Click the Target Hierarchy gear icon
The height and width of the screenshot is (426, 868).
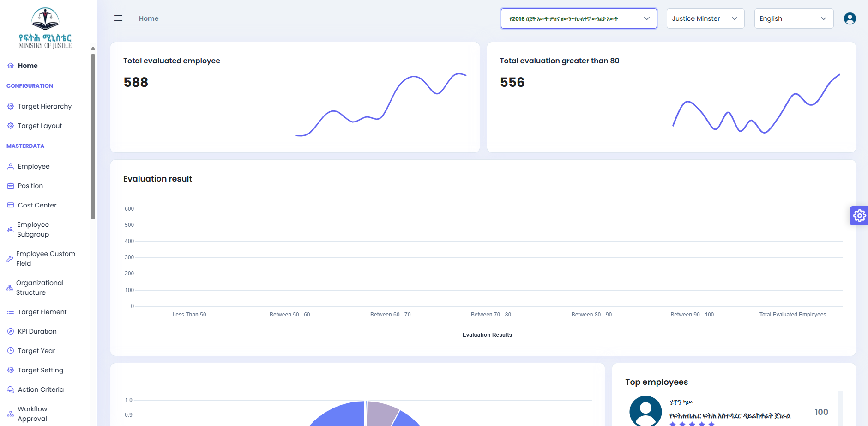coord(11,106)
